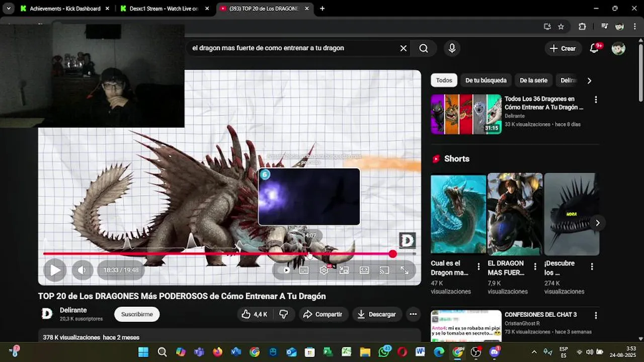Open options for EL DRAGON MAS FUER short

coord(535,266)
